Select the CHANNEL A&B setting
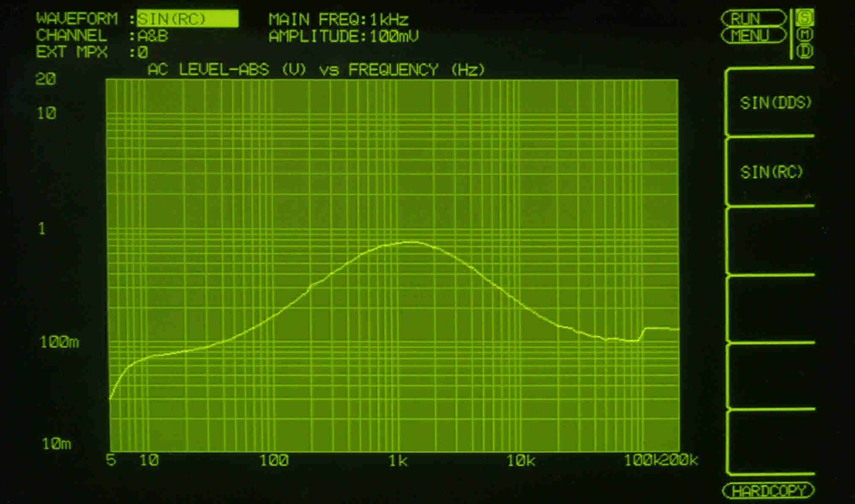855x504 pixels. click(x=153, y=36)
